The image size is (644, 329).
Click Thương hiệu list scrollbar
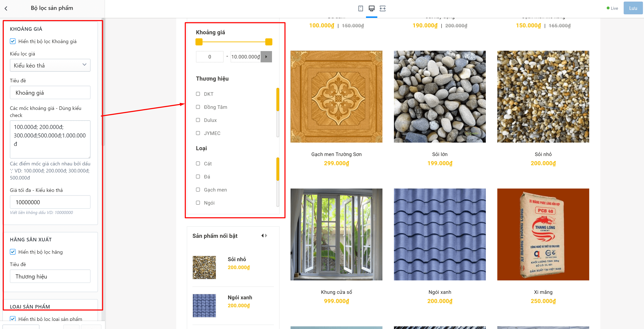(278, 99)
